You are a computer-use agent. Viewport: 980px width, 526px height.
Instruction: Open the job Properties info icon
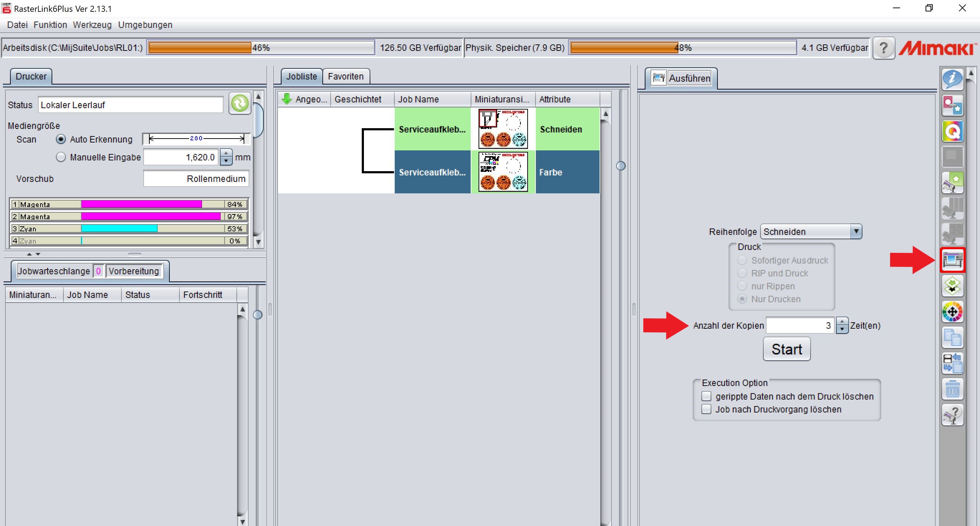[952, 79]
